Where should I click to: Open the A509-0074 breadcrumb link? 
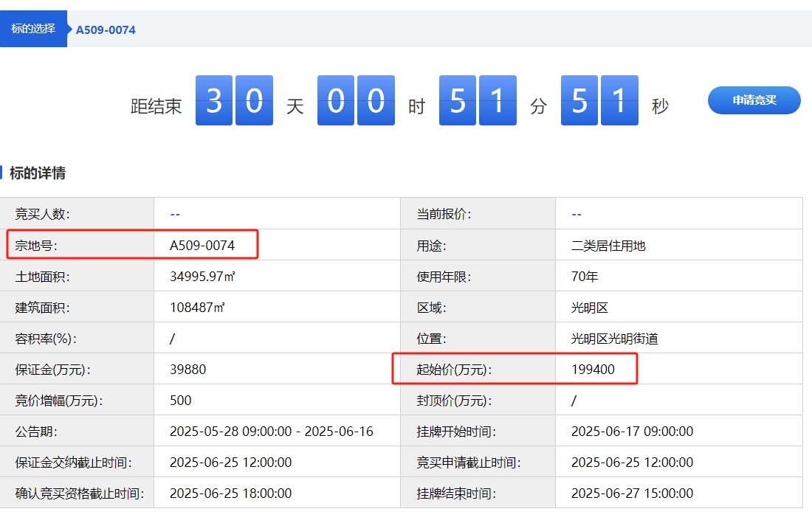pyautogui.click(x=106, y=30)
